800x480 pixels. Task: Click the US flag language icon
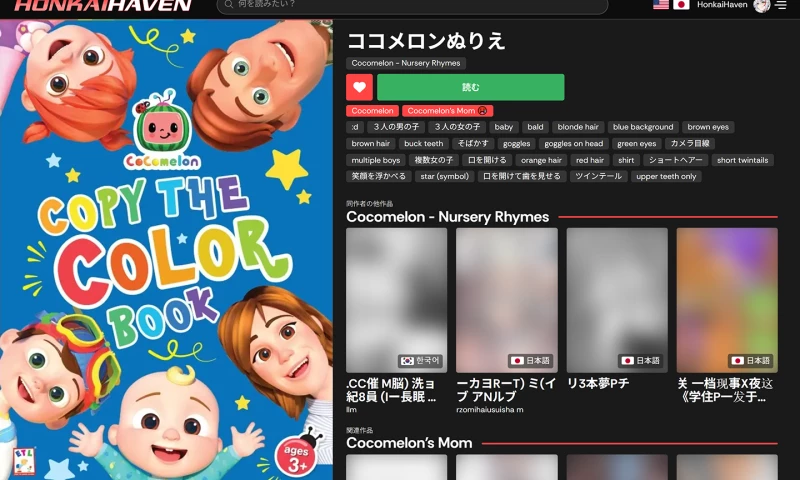point(661,5)
